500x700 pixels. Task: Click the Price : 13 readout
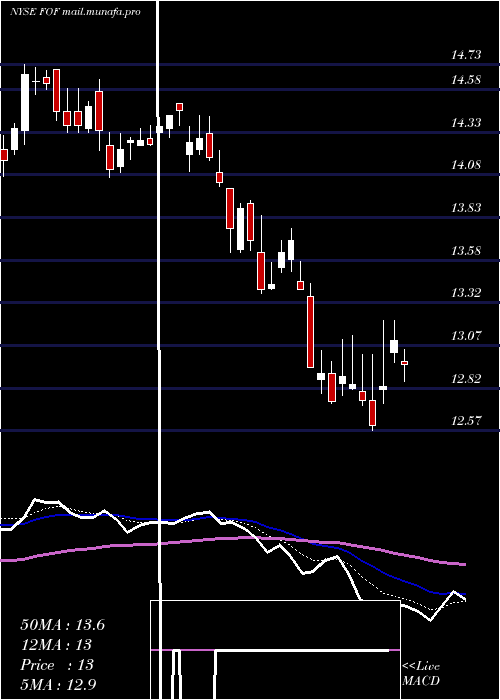point(57,665)
